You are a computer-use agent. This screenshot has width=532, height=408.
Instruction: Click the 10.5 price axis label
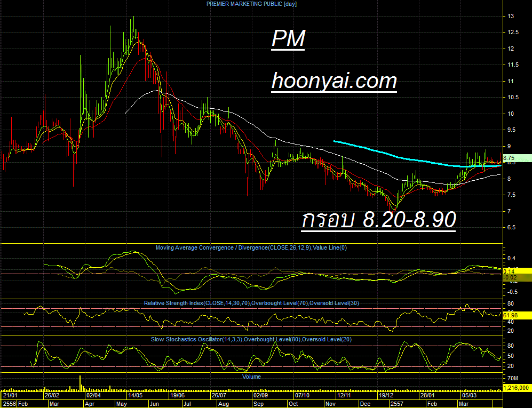pos(513,98)
